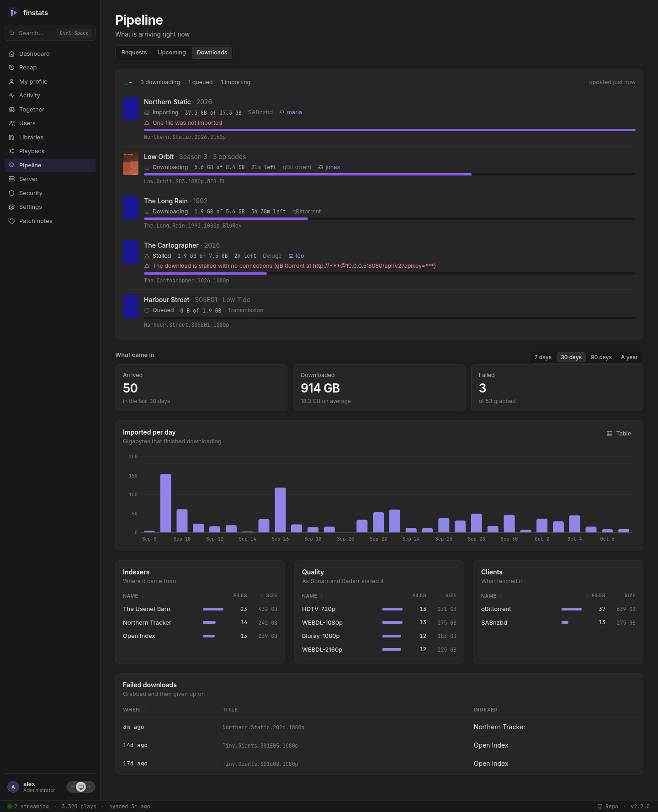Click the Low Orbit progress bar
Screen dimensions: 658x812
pyautogui.click(x=390, y=174)
